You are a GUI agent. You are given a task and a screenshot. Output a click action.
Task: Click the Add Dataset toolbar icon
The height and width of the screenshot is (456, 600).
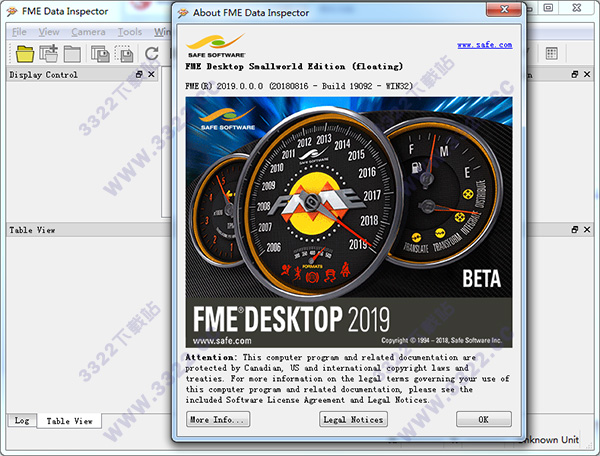click(x=48, y=53)
